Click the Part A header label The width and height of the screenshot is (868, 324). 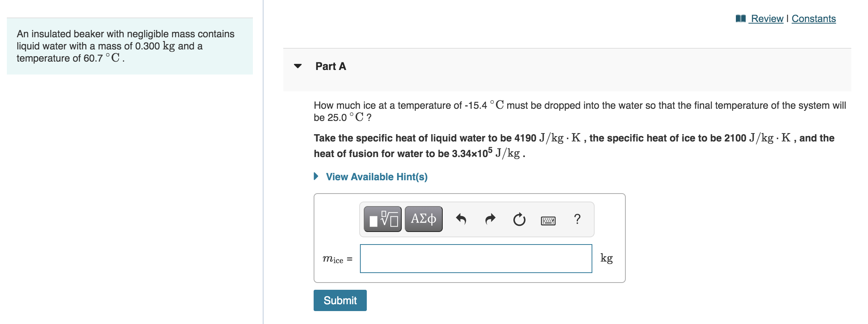331,66
